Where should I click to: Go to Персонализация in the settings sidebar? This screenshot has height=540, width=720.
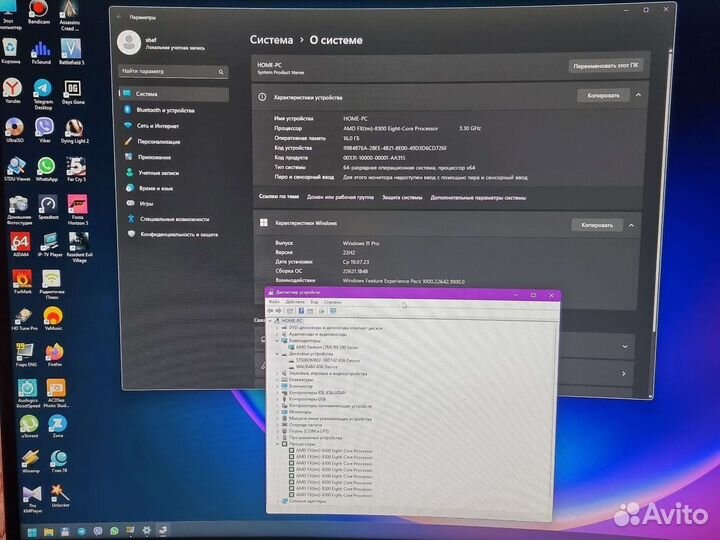[159, 141]
